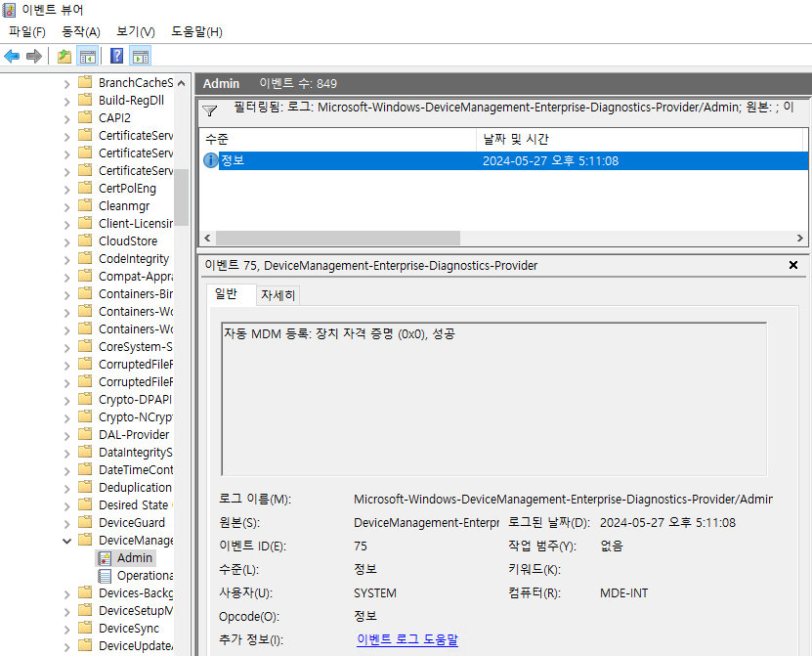Select the Desired State tree item

[136, 505]
